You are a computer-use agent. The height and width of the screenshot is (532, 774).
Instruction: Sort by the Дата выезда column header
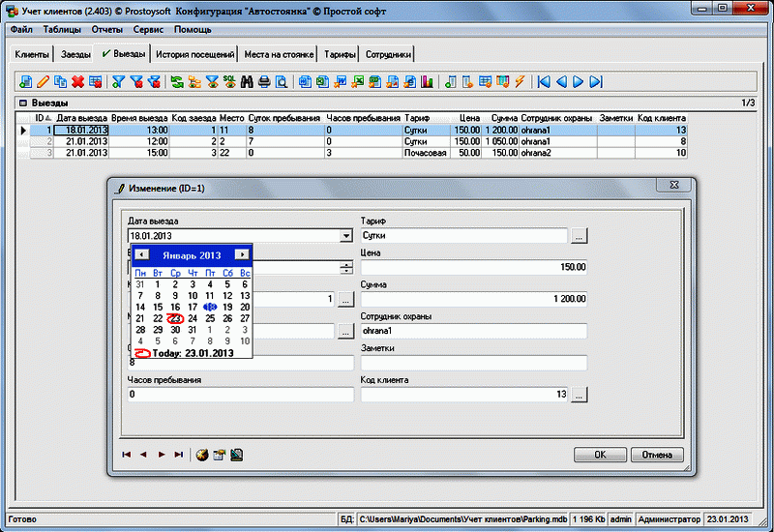(x=81, y=118)
